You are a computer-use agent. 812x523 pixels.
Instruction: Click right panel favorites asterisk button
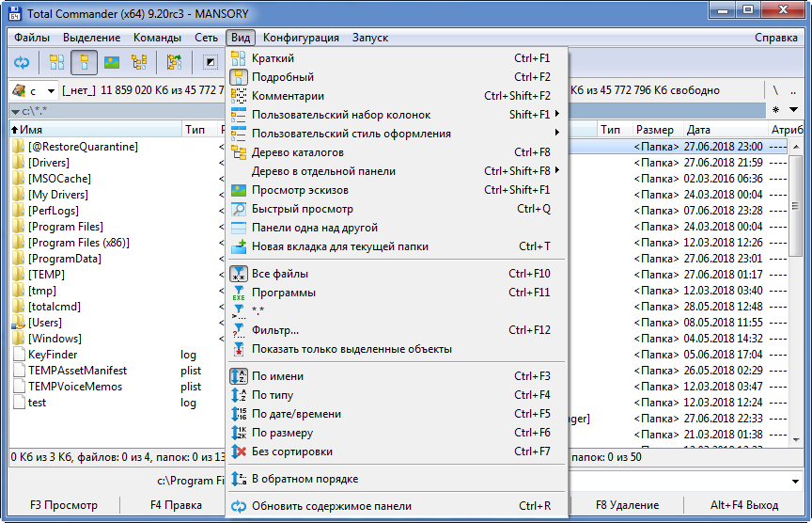(775, 110)
